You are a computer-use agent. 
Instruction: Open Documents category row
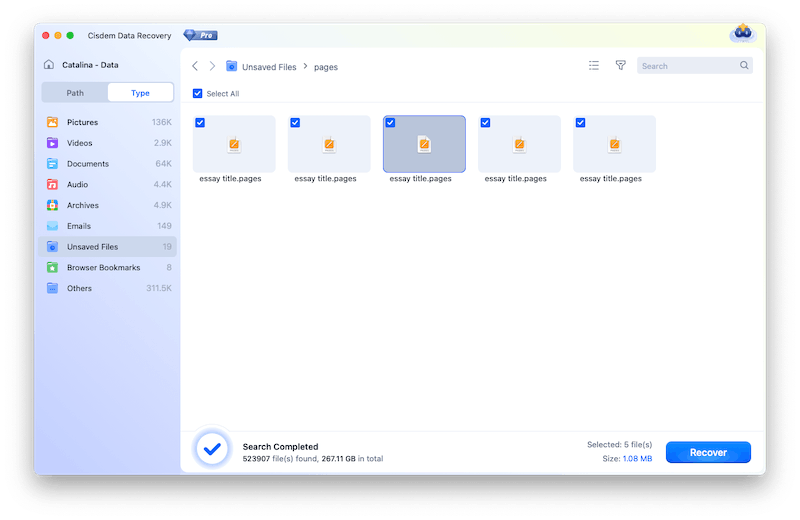[x=108, y=163]
